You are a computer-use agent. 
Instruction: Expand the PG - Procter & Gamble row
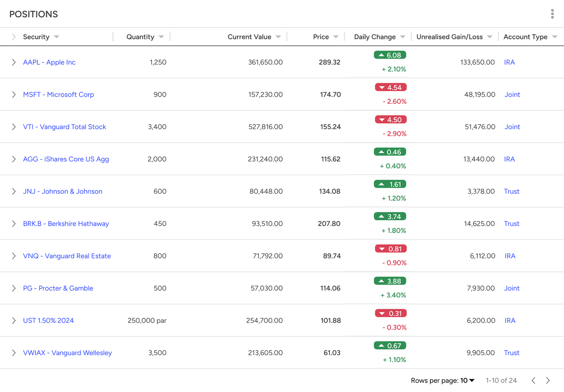[x=14, y=288]
